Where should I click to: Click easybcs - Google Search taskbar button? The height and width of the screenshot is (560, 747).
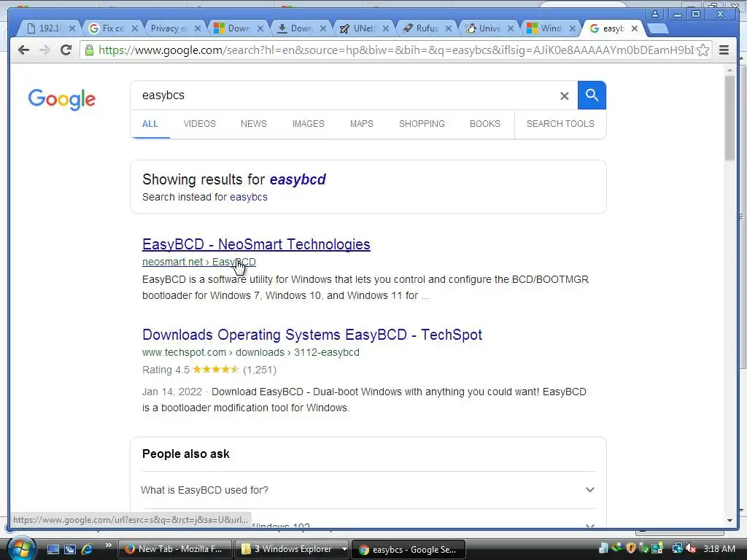[409, 550]
